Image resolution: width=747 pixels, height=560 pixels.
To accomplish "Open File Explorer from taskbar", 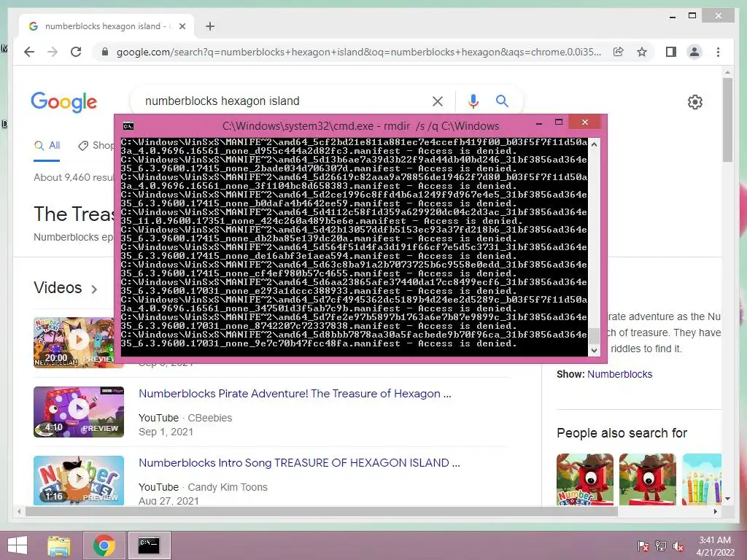I will [x=58, y=545].
